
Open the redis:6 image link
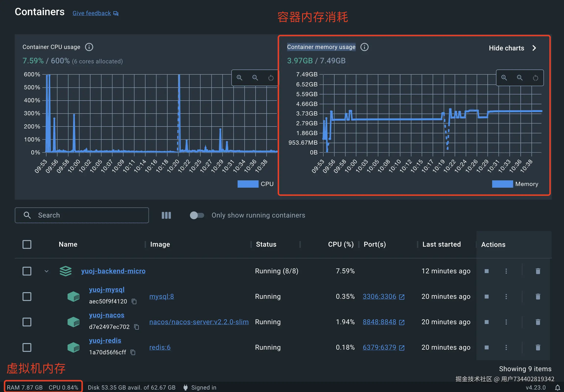160,347
